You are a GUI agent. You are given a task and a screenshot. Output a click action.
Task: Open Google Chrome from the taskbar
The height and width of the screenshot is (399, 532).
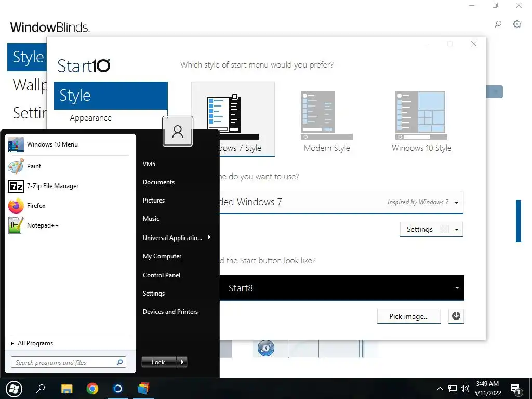point(92,389)
